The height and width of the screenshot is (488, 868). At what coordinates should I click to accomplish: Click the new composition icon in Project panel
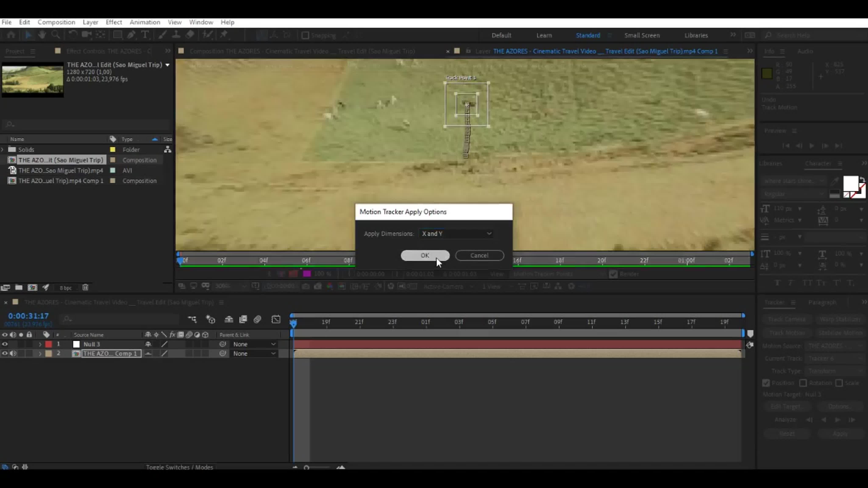click(x=32, y=287)
